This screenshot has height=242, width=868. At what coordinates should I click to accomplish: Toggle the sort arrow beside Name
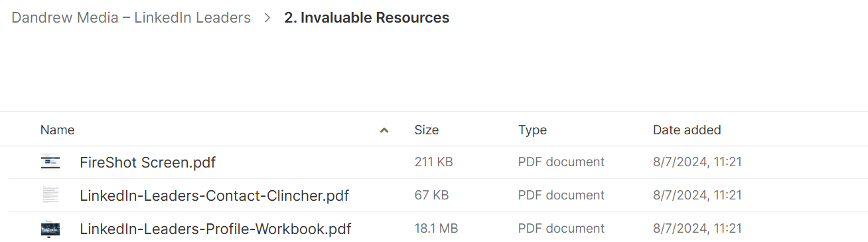[x=384, y=130]
